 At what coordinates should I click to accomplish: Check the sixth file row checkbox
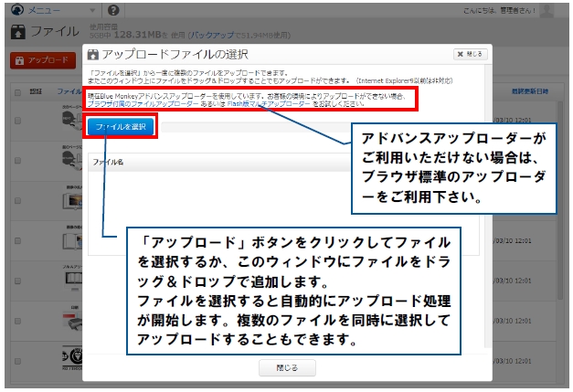click(17, 321)
